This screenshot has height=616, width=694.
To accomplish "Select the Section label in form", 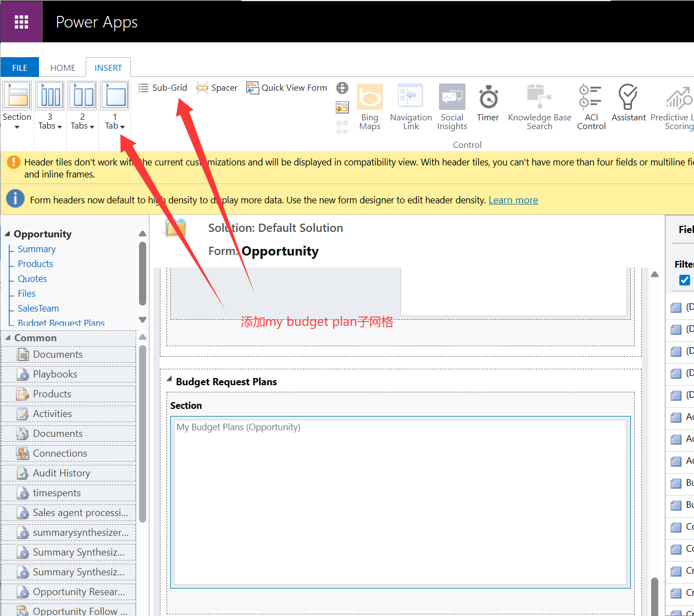I will pos(186,406).
